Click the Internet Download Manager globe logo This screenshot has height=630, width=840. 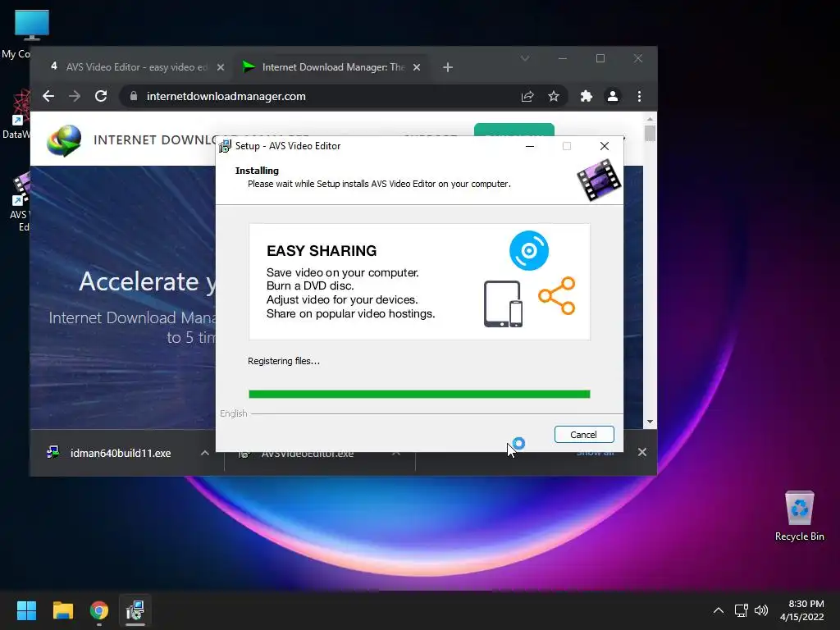point(64,140)
